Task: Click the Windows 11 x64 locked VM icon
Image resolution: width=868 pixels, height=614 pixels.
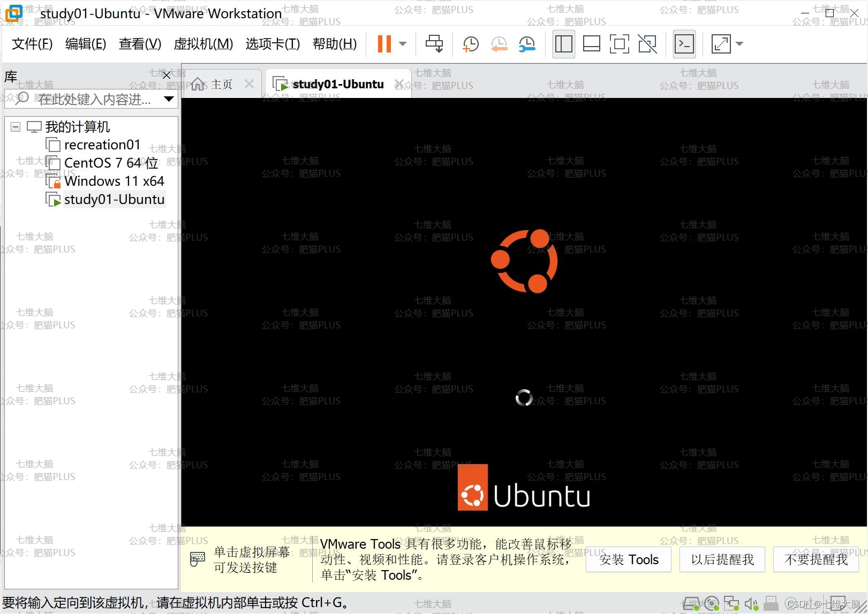Action: tap(53, 182)
